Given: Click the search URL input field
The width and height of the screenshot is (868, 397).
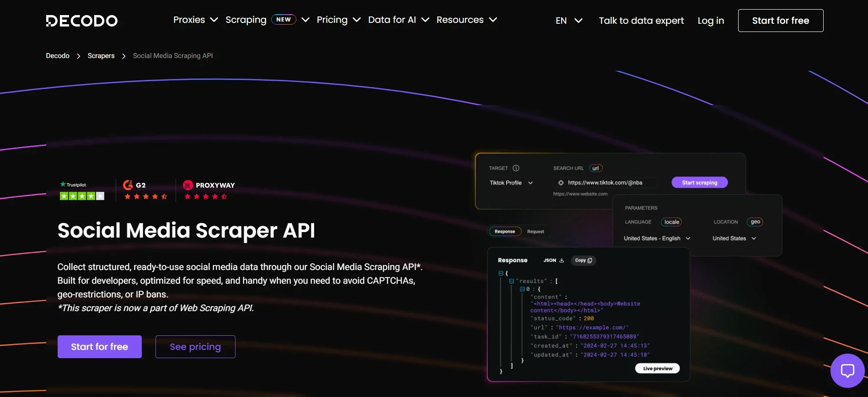Looking at the screenshot, I should (x=605, y=183).
